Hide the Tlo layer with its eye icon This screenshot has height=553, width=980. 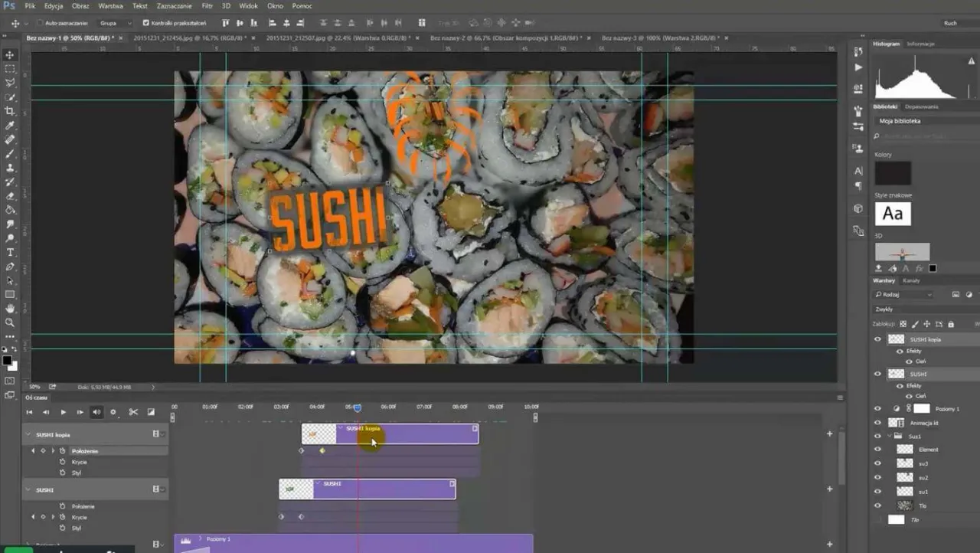coord(877,506)
